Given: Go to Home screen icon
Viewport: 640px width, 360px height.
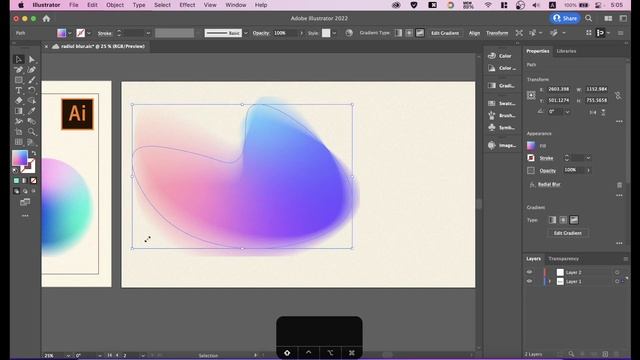Looking at the screenshot, I should (x=46, y=18).
